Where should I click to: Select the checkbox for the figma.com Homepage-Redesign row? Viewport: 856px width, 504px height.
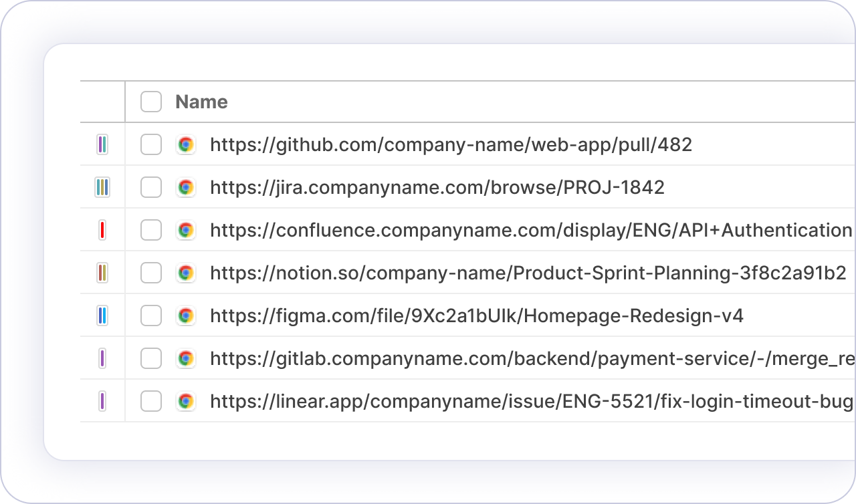(x=151, y=316)
